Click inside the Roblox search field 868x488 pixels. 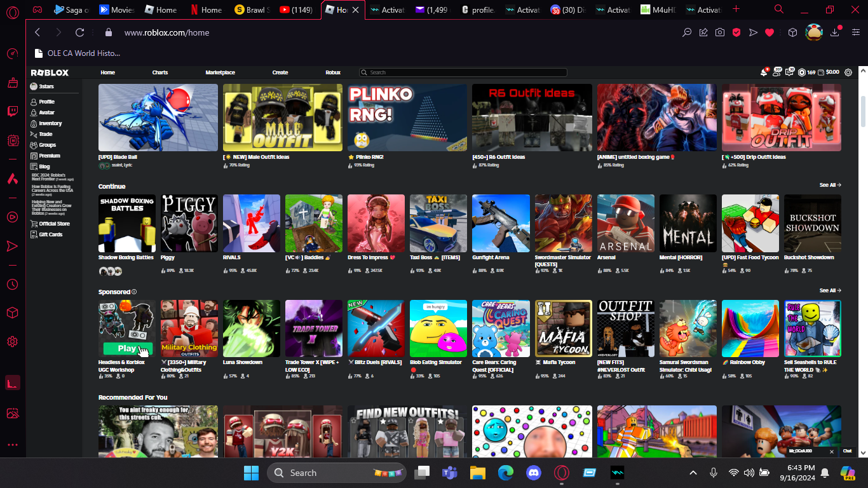pos(463,72)
